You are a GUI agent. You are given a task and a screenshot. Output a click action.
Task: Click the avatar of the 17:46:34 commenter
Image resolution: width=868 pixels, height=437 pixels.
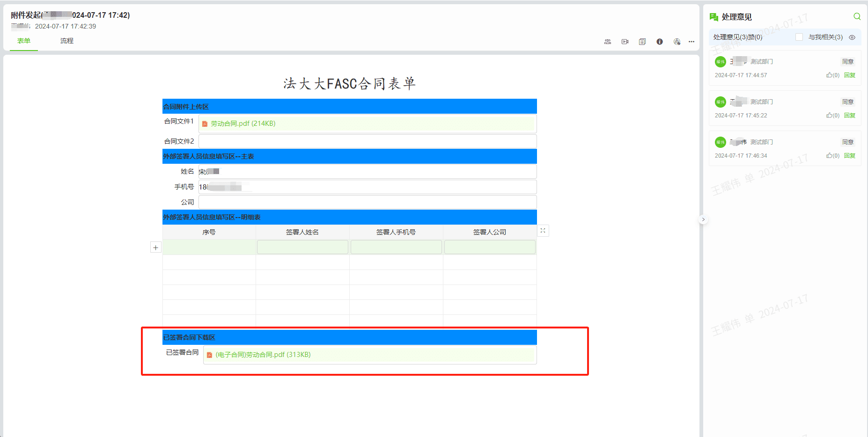[721, 142]
